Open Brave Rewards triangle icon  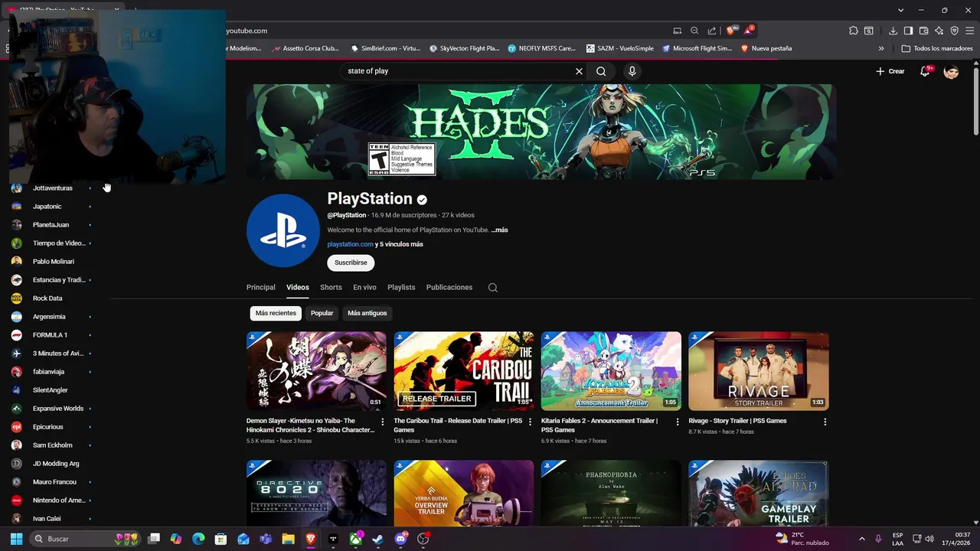pos(749,31)
